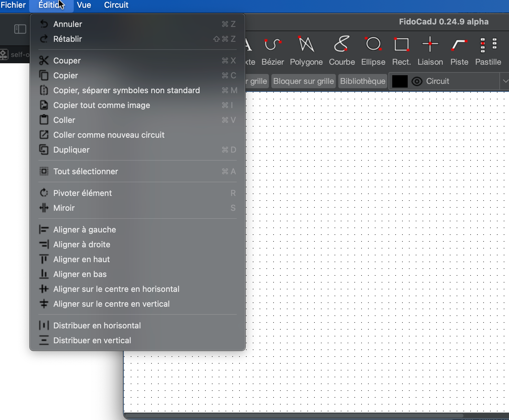Image resolution: width=509 pixels, height=420 pixels.
Task: Choose Dupliquer from the Edition menu
Action: [x=71, y=150]
